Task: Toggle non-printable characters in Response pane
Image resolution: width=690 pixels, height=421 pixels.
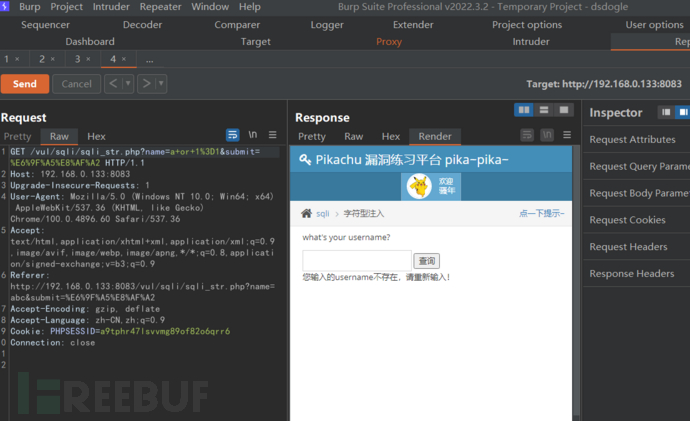Action: 547,135
